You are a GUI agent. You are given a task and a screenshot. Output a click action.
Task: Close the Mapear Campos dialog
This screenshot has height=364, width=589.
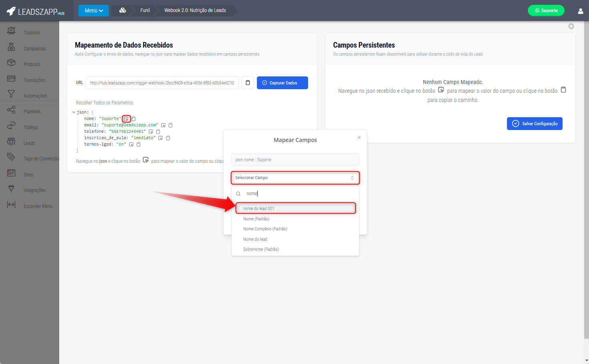359,138
